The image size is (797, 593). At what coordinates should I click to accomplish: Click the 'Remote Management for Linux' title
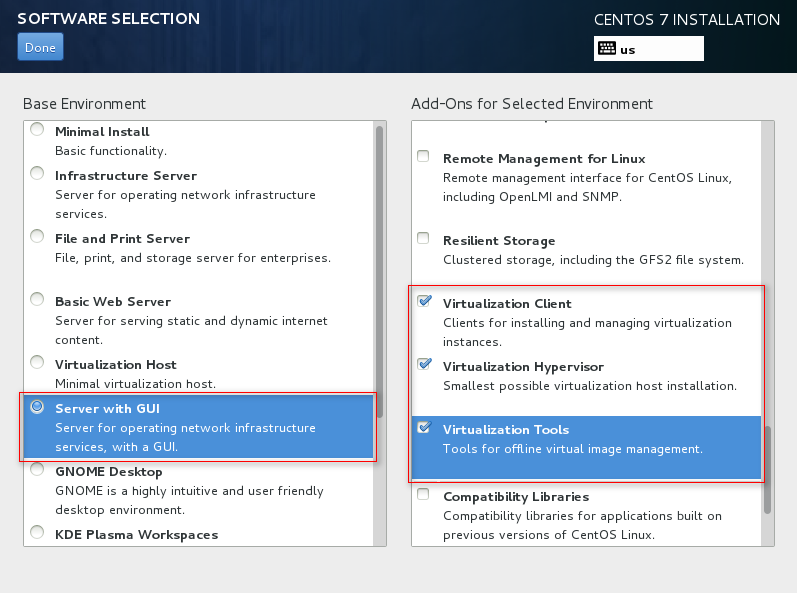click(544, 159)
